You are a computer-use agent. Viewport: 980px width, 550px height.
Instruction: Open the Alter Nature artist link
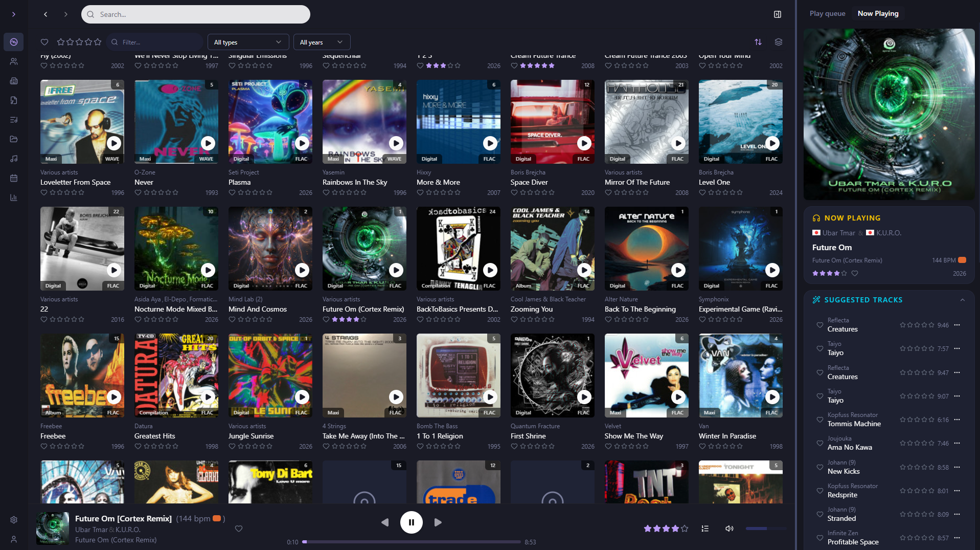[621, 299]
